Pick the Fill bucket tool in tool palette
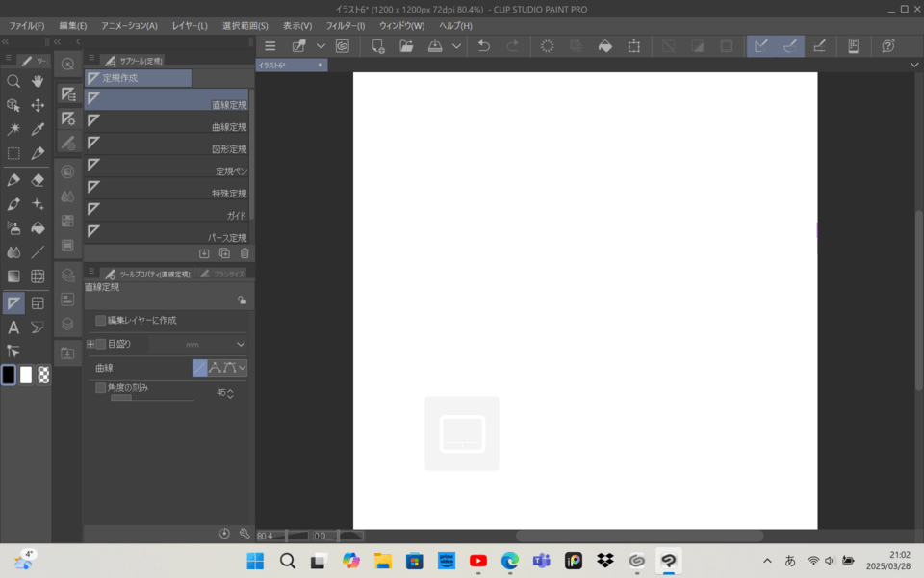Viewport: 924px width, 578px height. 38,228
